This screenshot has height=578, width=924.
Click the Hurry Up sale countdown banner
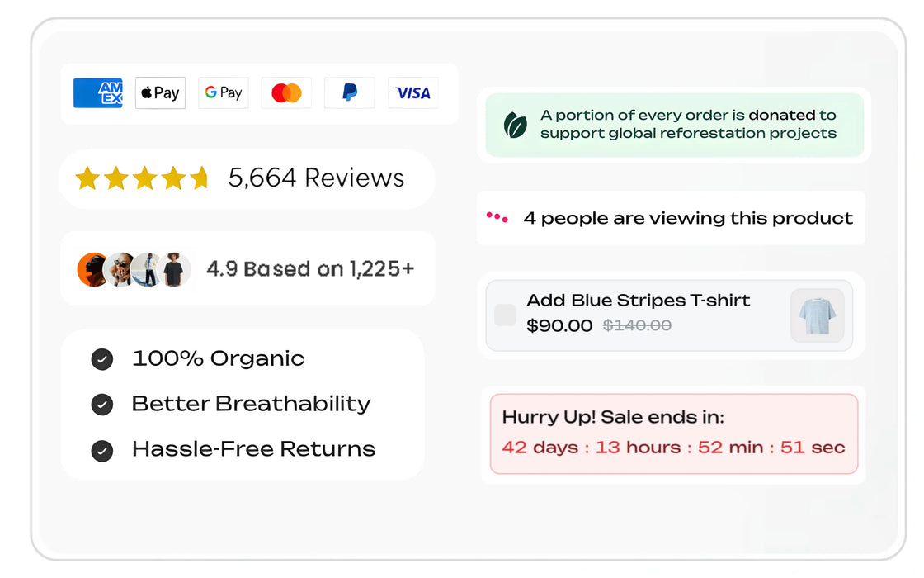click(x=673, y=435)
